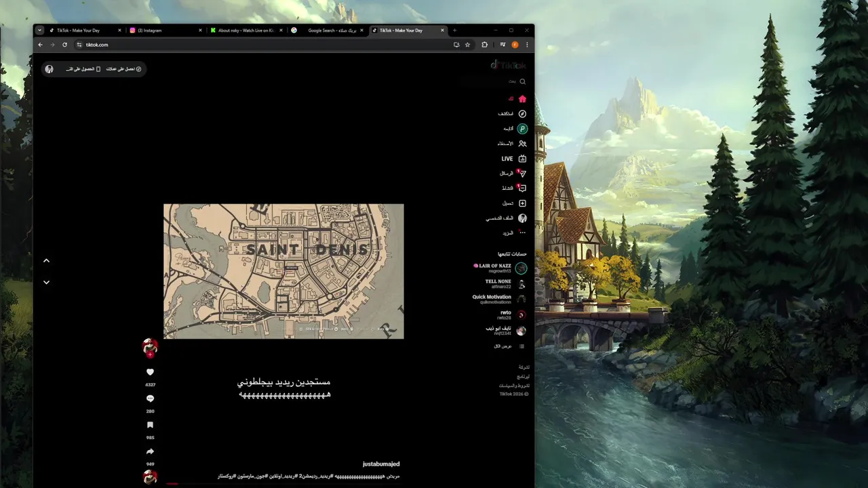Click the Company footer link

tap(524, 367)
